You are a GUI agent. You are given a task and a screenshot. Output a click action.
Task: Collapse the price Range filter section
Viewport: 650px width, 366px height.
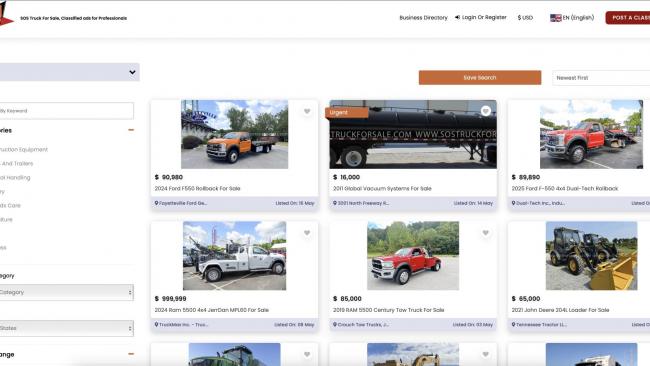coord(131,354)
